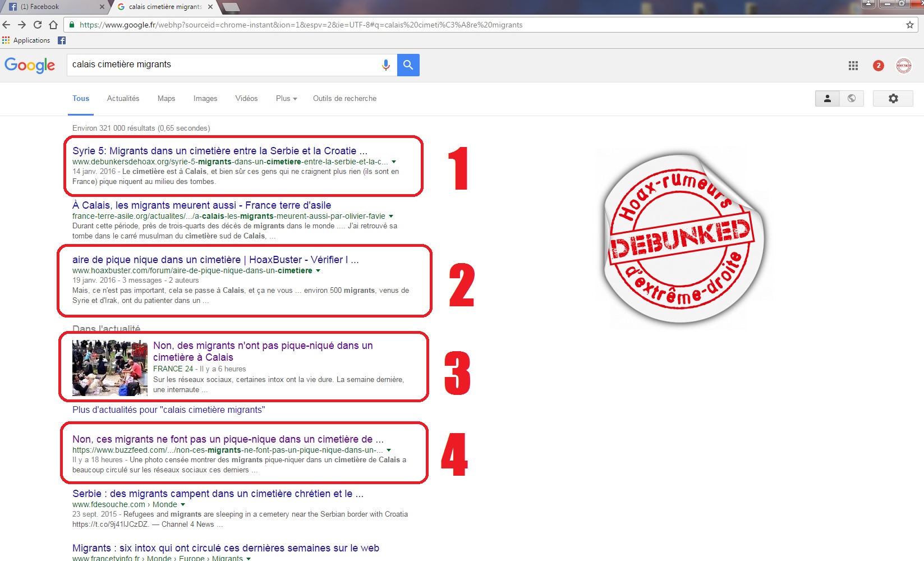Click the secure padlock icon in address bar
924x561 pixels.
pyautogui.click(x=71, y=25)
